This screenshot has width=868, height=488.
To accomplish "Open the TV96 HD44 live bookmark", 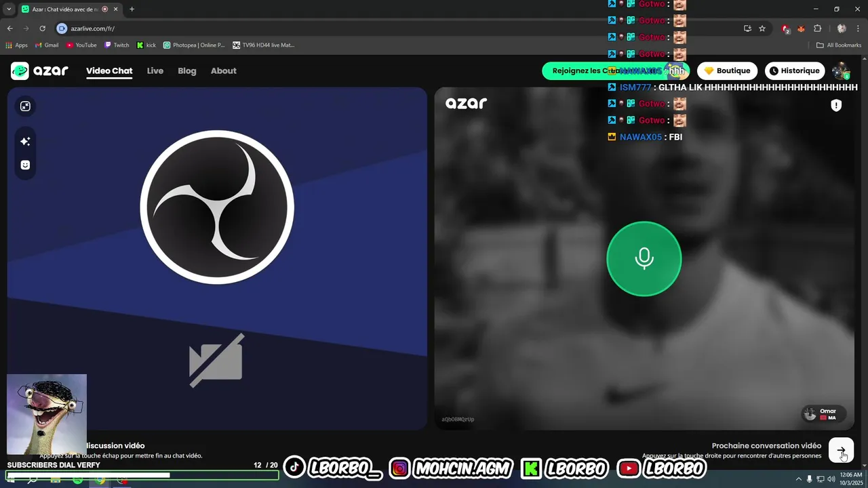I will (264, 45).
